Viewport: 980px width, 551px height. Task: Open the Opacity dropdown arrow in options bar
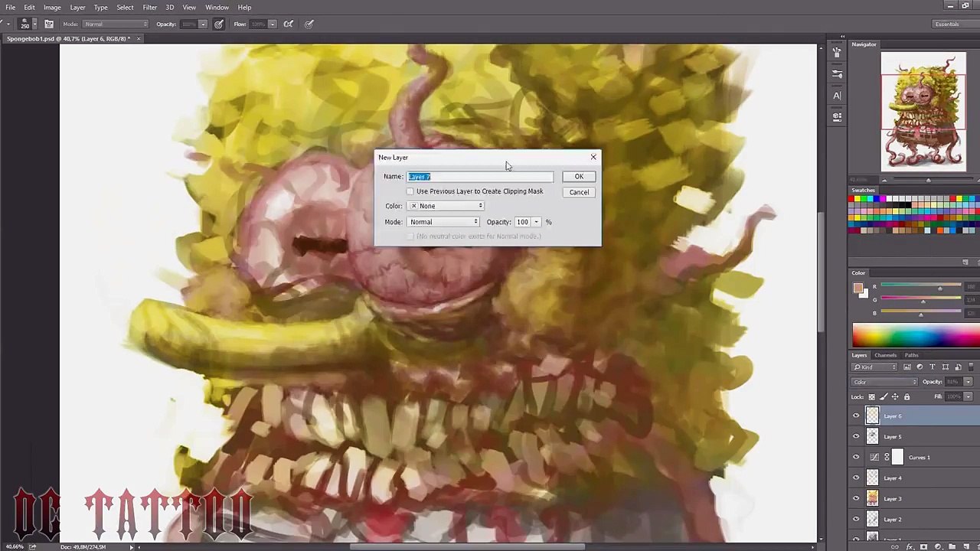(203, 24)
